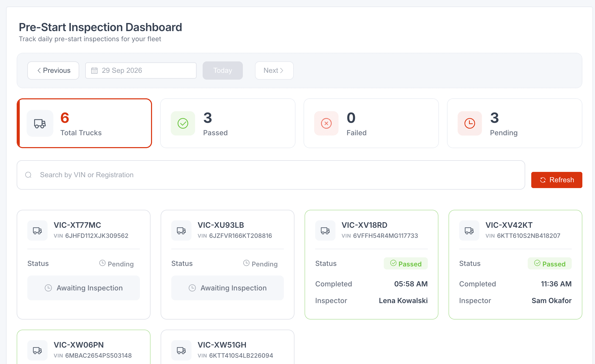Filter by the Pending summary card
This screenshot has height=364, width=595.
click(x=515, y=123)
